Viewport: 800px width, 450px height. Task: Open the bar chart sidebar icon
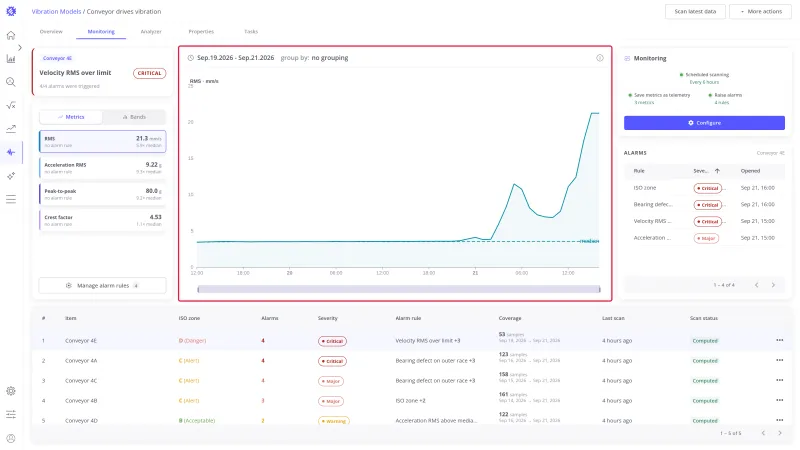click(11, 59)
